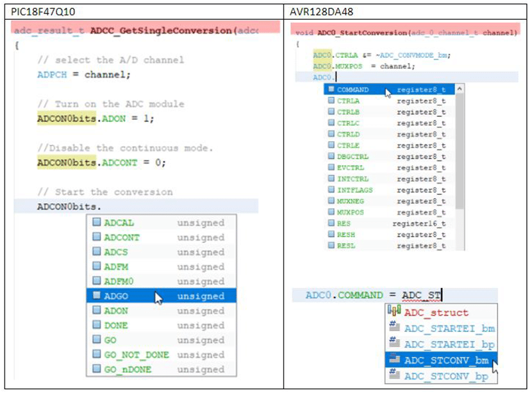This screenshot has width=532, height=395.
Task: Click the icon beside GO_NOT_DONE suggestion
Action: point(96,355)
